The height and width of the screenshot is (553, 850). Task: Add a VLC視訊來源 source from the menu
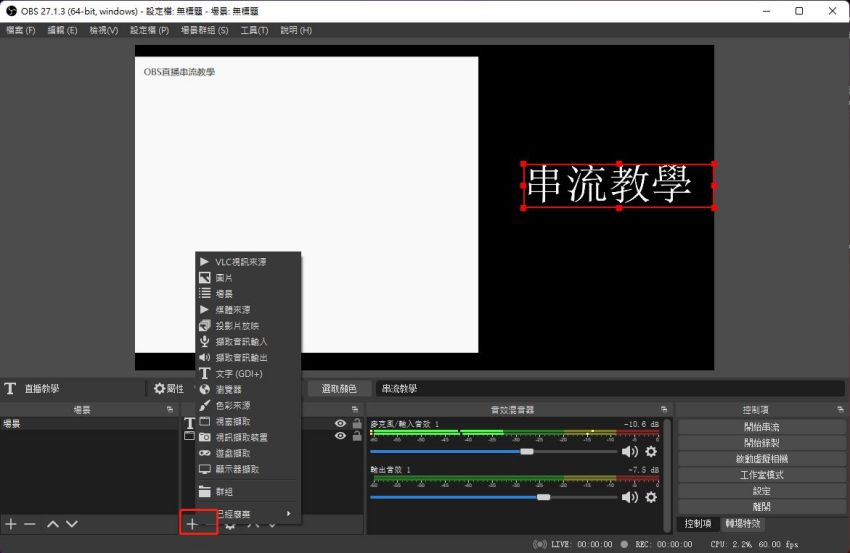click(x=248, y=262)
